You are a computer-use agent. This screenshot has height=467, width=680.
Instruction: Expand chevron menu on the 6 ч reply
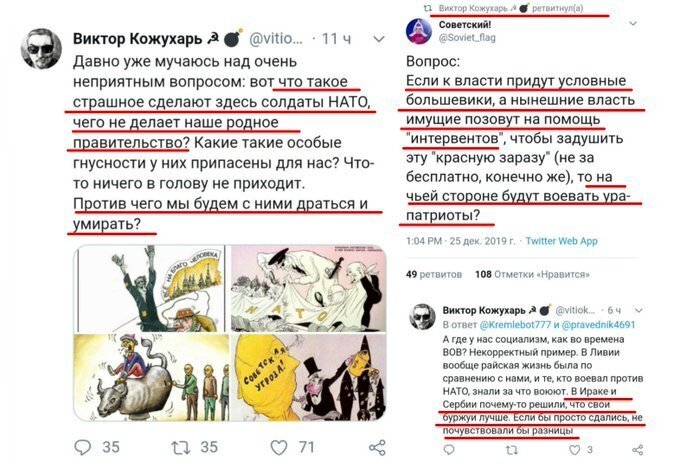[638, 310]
